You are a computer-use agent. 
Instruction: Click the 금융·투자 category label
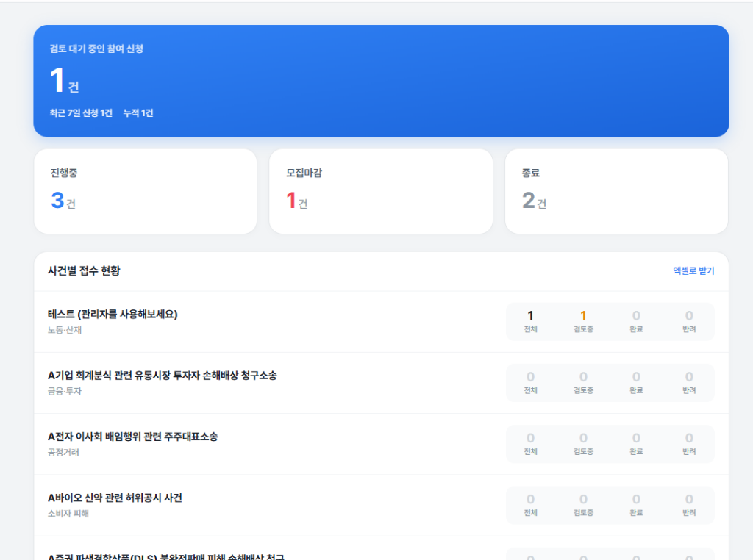pyautogui.click(x=65, y=391)
